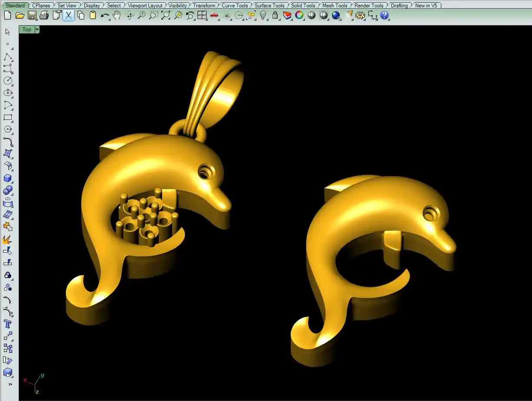This screenshot has width=532, height=401.
Task: Click the Undo arrow icon
Action: pyautogui.click(x=105, y=16)
